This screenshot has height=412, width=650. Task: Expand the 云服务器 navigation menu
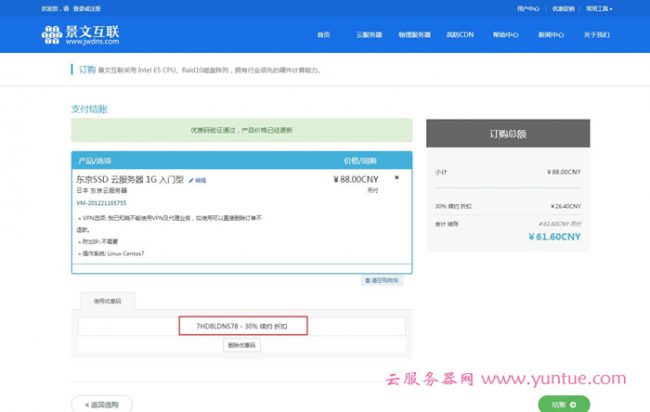(369, 35)
